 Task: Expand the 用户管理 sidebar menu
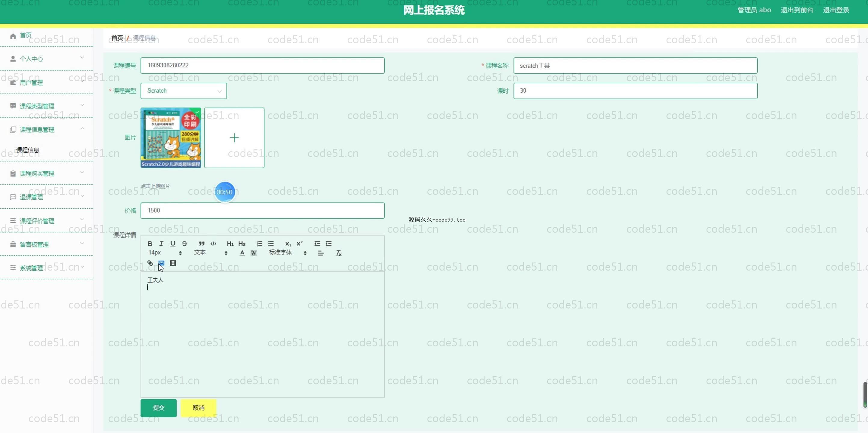pyautogui.click(x=47, y=83)
